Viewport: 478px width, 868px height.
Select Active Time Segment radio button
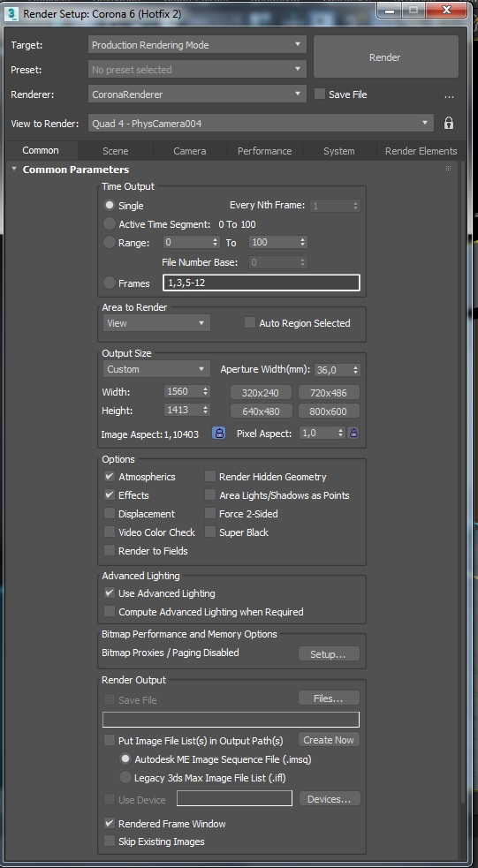[x=110, y=223]
